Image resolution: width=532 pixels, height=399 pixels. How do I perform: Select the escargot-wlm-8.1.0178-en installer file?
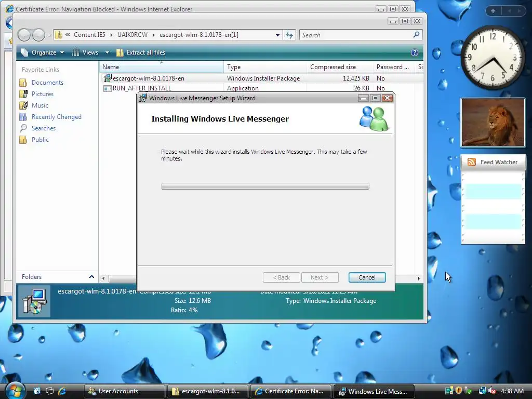pos(148,78)
